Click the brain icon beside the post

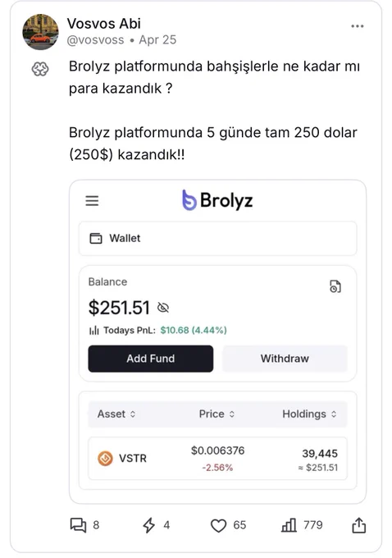pos(40,69)
